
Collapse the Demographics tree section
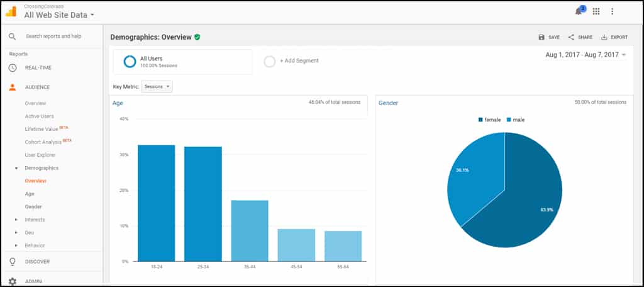16,168
